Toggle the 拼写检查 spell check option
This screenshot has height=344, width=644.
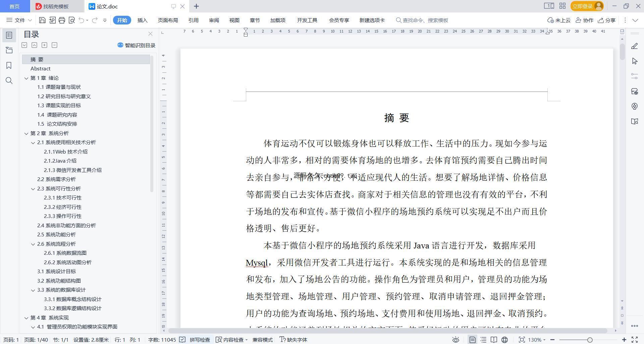point(195,340)
